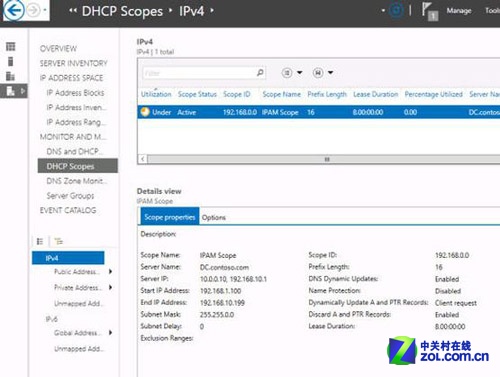Click the '255.255.0.0' subnet mask value
Screen dimensions: 500x377
[x=217, y=315]
